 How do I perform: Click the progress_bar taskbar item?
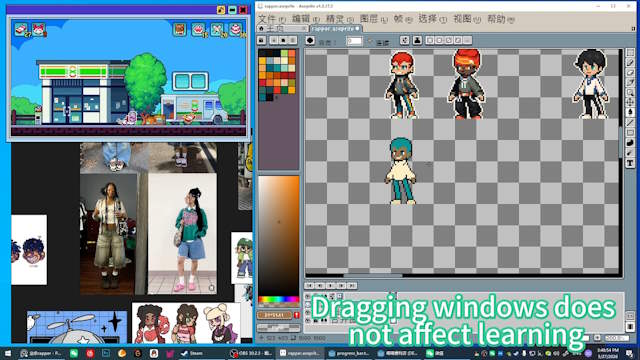[x=349, y=353]
